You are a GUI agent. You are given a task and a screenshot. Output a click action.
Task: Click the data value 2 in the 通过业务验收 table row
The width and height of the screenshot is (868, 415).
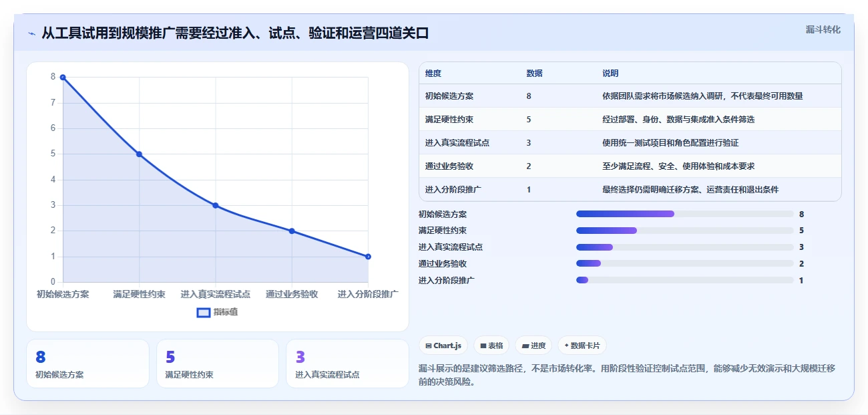click(x=529, y=166)
